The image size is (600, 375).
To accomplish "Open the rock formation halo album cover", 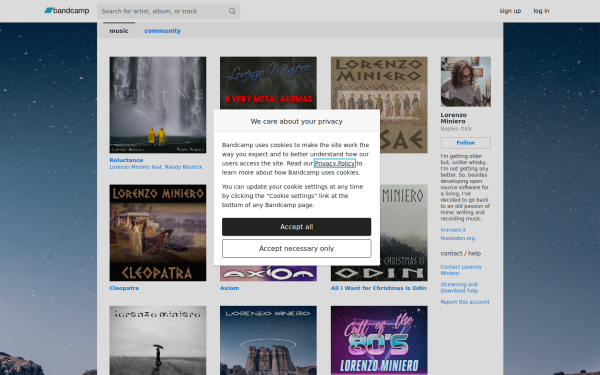I will pos(268,340).
